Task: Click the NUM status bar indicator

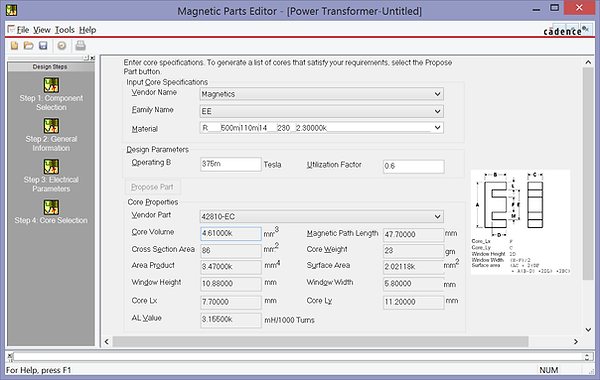Action: (549, 370)
